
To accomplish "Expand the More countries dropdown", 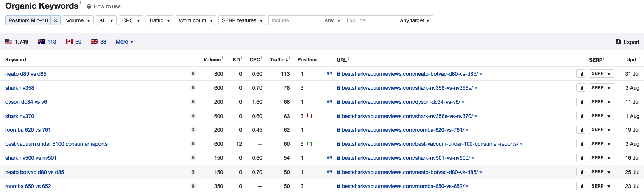I will [125, 42].
